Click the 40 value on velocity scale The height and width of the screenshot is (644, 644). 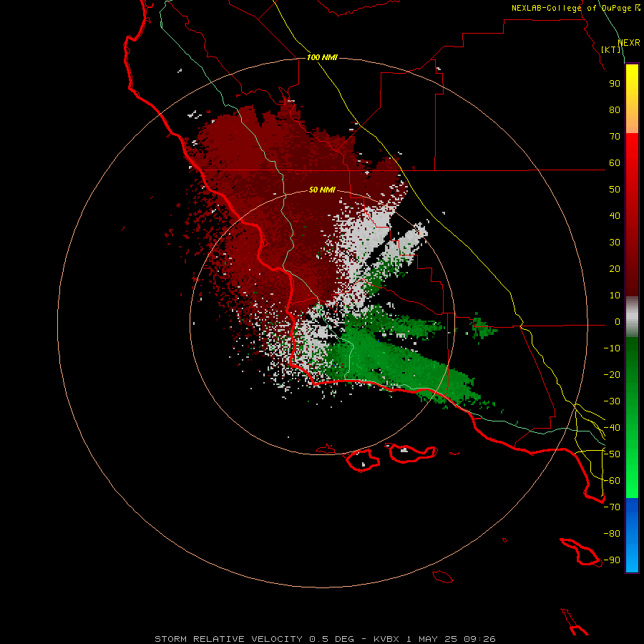615,216
